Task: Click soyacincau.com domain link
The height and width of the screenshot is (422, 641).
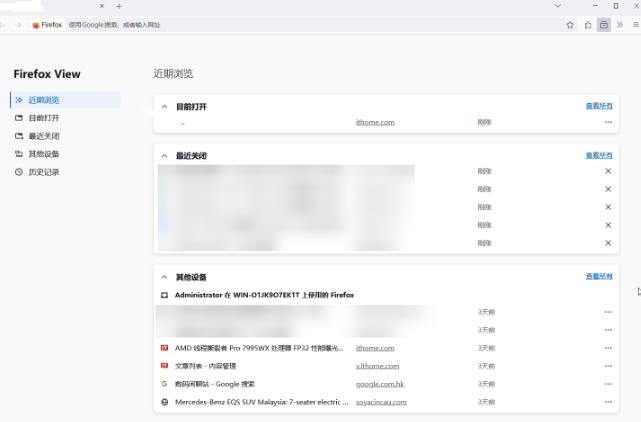Action: (x=381, y=402)
